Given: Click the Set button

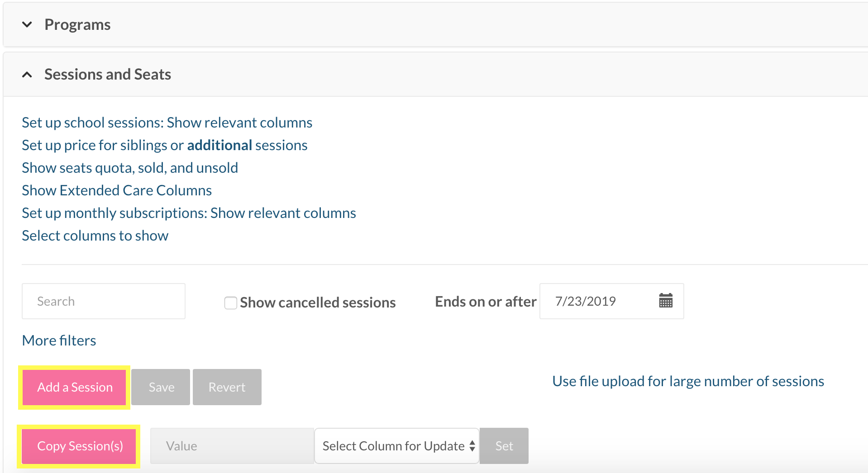Looking at the screenshot, I should [x=504, y=446].
